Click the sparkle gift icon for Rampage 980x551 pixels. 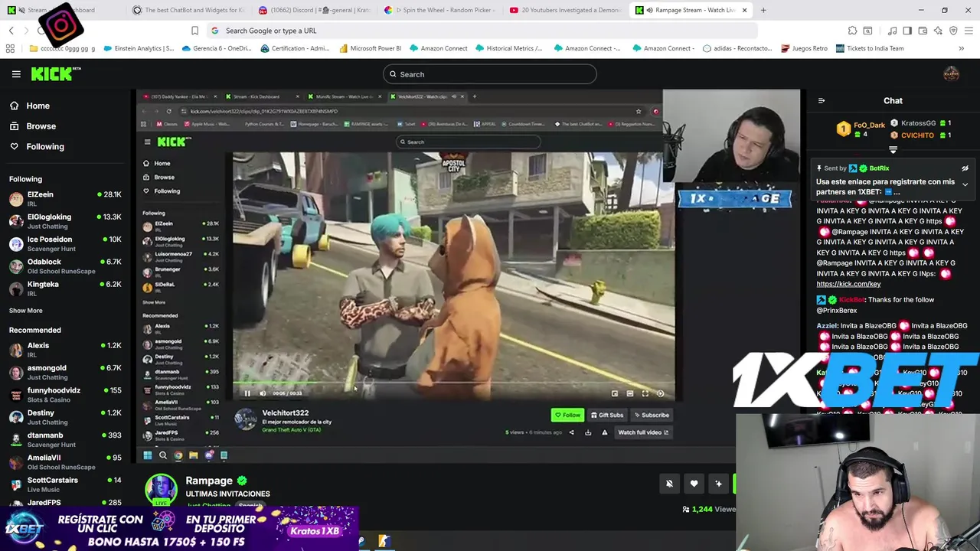(718, 484)
